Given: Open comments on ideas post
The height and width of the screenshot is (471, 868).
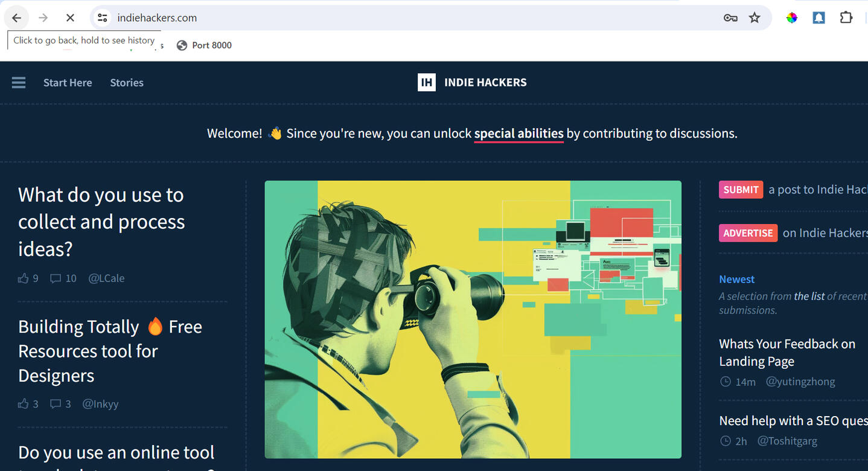Looking at the screenshot, I should [56, 278].
